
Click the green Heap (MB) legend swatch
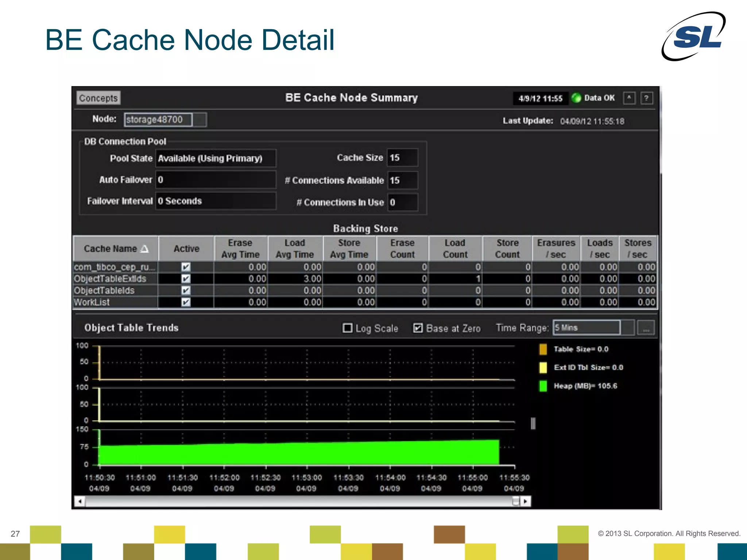point(543,386)
